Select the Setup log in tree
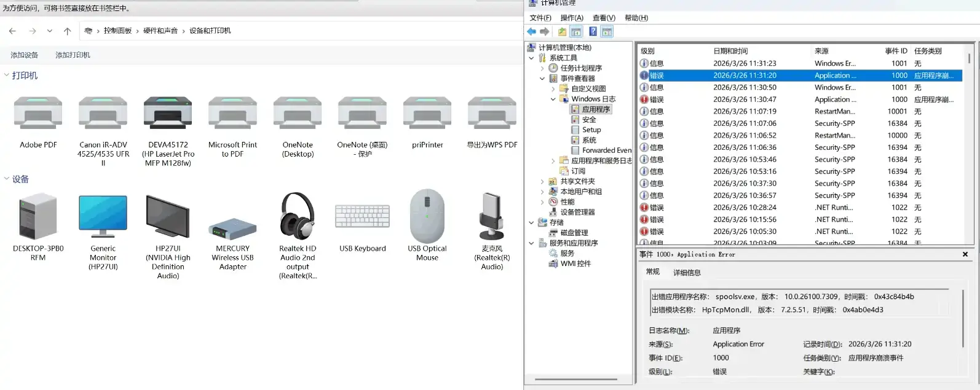 (591, 130)
